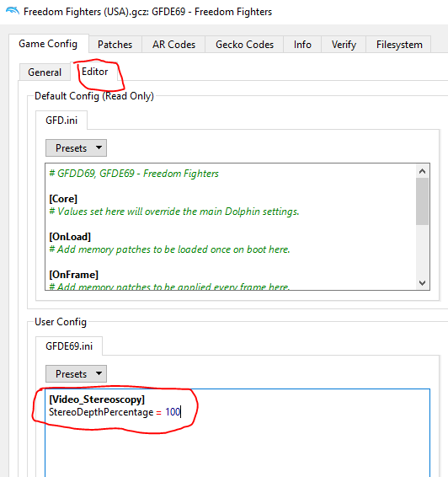Viewport: 448px width, 477px height.
Task: Open Presets dropdown in Default Config
Action: (76, 148)
